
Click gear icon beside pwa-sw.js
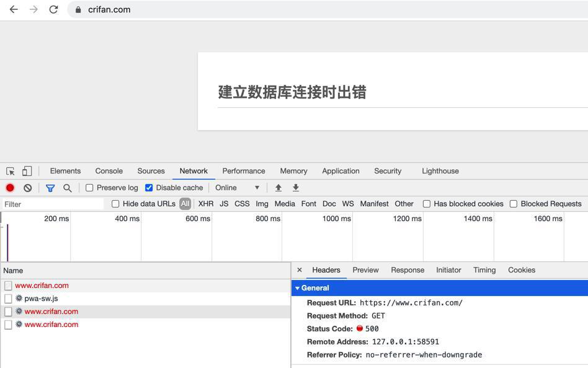[x=19, y=298]
